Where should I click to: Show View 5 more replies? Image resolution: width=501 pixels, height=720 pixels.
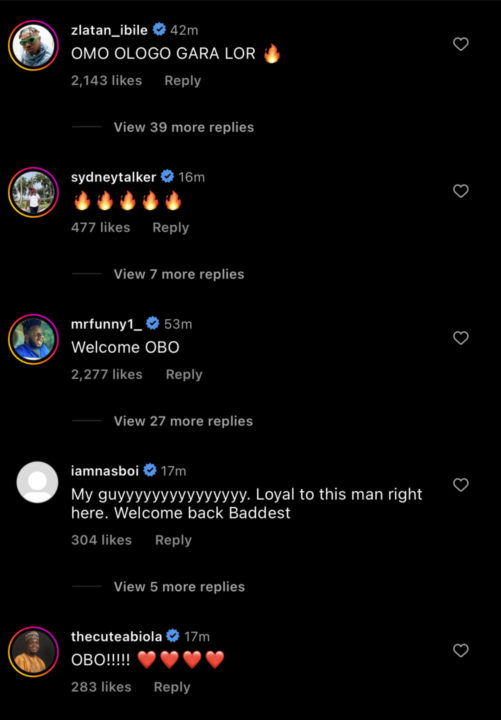[x=179, y=586]
